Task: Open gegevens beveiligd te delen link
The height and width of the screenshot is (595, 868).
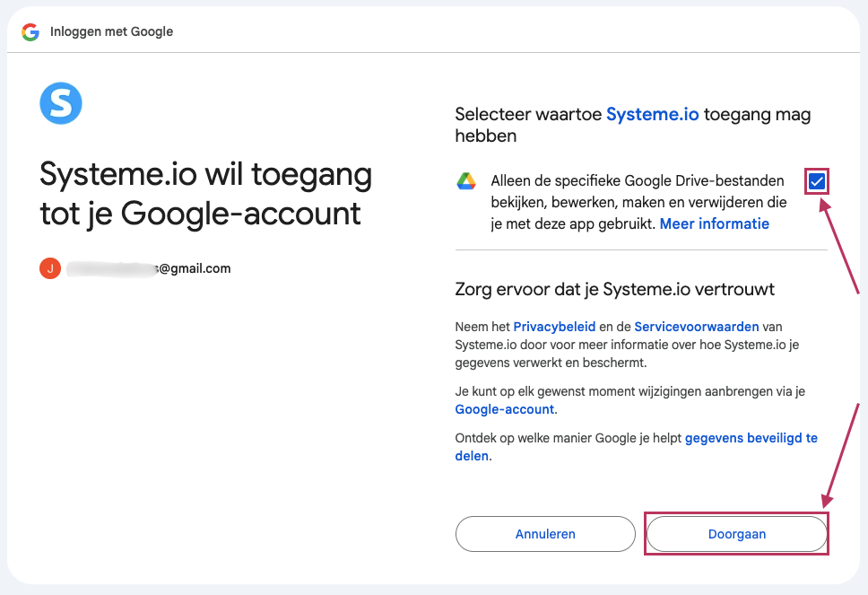Action: point(751,439)
